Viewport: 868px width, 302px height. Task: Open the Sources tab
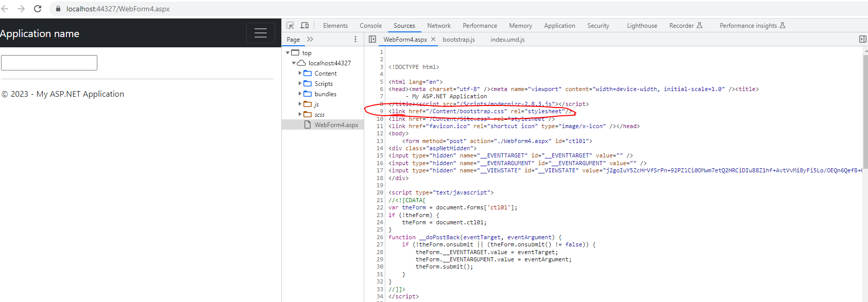click(404, 26)
